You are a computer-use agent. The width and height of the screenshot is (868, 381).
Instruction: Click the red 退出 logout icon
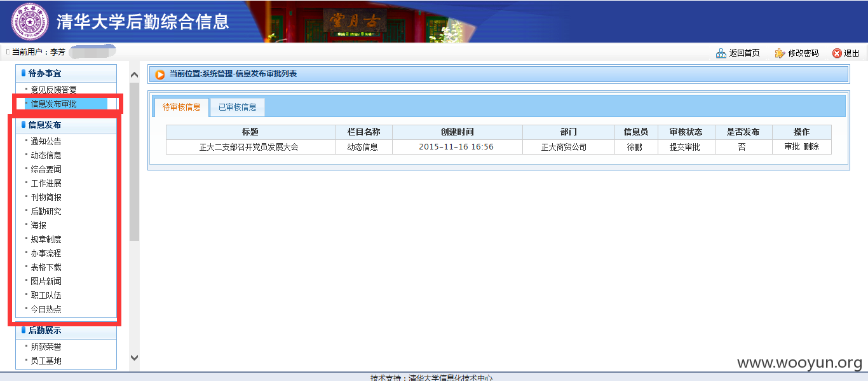coord(837,53)
